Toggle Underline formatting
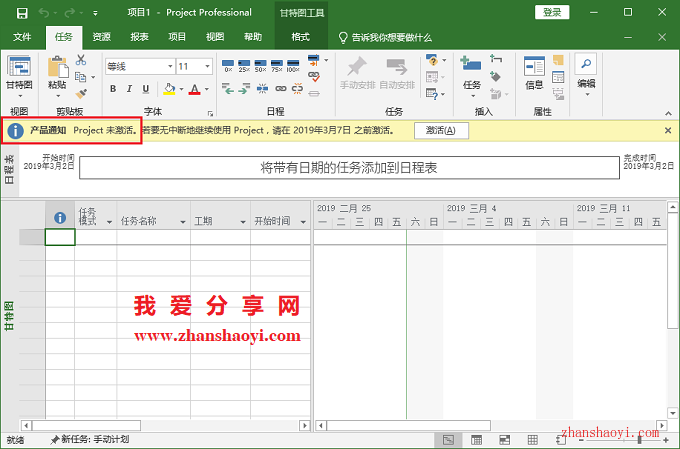Image resolution: width=680 pixels, height=449 pixels. pos(146,89)
